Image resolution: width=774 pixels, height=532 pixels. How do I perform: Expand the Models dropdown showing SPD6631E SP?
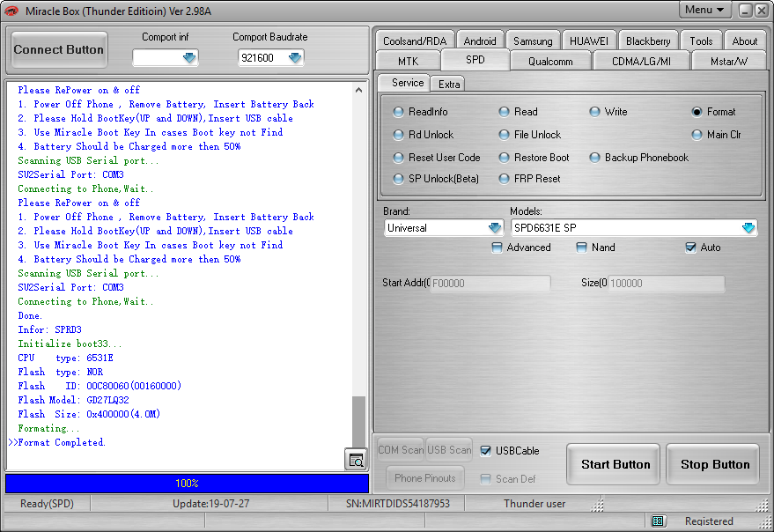point(748,228)
